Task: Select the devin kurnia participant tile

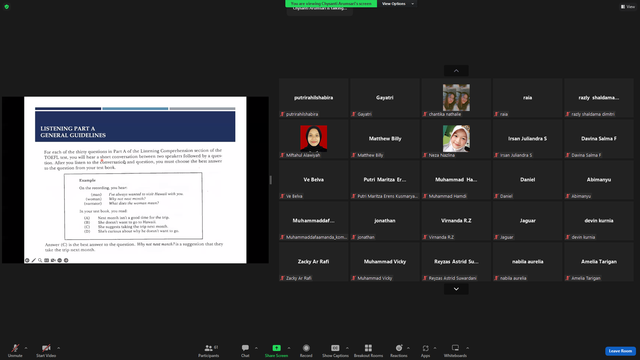Action: coord(599,221)
